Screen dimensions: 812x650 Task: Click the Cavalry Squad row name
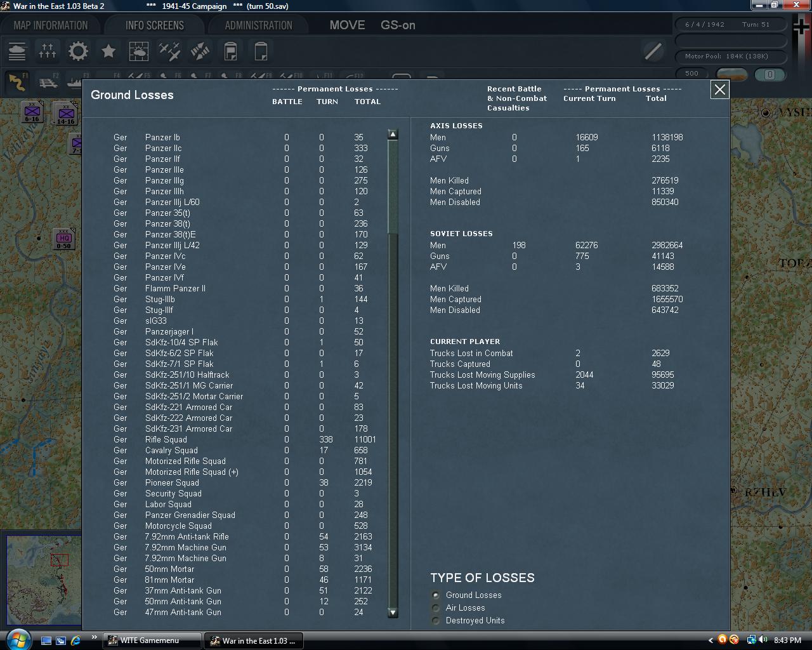171,450
